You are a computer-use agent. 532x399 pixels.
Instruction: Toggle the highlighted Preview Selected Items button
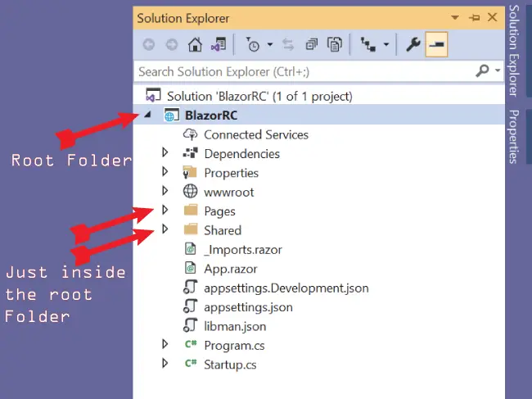point(436,44)
